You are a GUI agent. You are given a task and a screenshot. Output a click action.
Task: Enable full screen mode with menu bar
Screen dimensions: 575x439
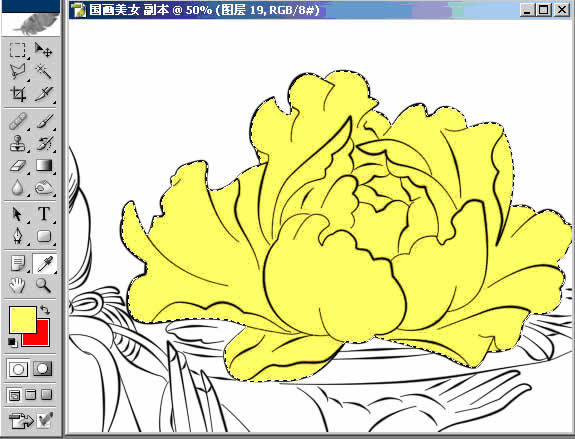(30, 395)
